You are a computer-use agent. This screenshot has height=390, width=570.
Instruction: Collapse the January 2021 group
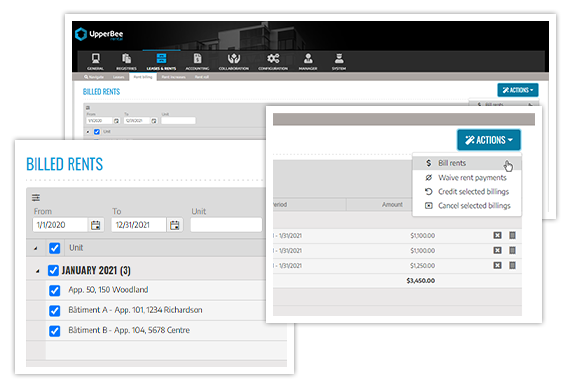pos(37,271)
